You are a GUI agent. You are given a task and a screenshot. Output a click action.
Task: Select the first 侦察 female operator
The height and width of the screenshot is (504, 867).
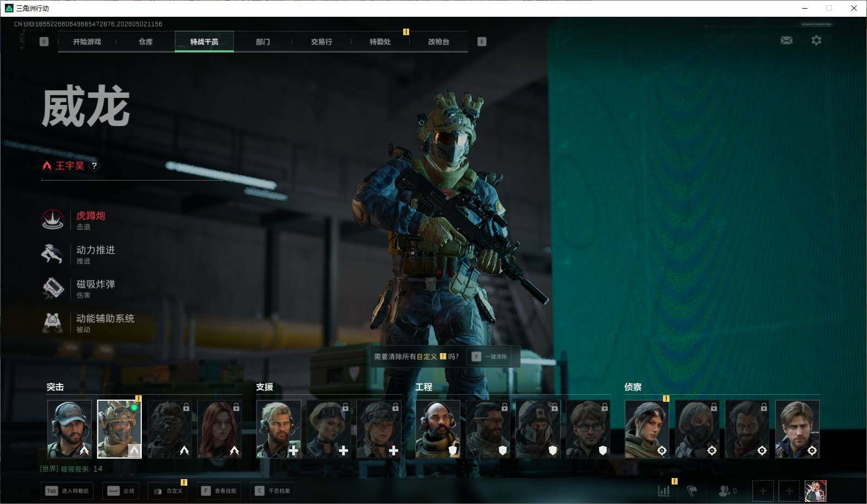pos(647,429)
